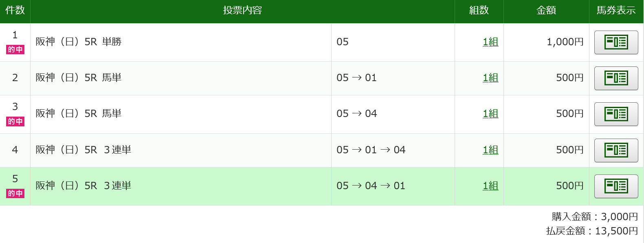Show betting ticket for row 1 単勝
Image resolution: width=644 pixels, height=243 pixels.
(x=616, y=42)
